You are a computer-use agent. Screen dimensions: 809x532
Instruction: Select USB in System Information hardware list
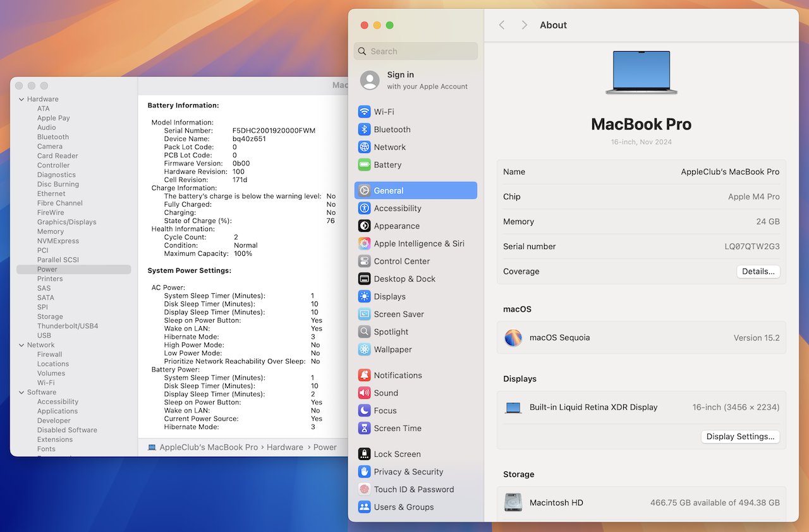pos(44,336)
